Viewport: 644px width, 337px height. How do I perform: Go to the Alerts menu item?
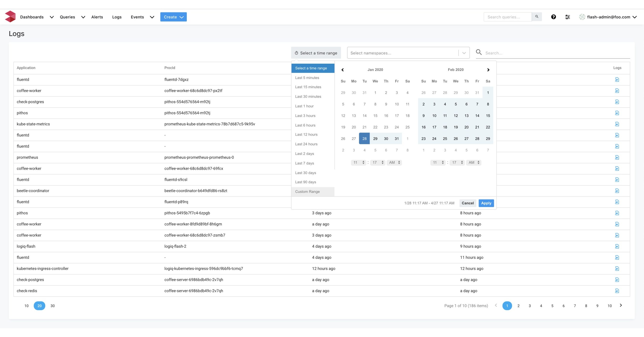tap(97, 17)
